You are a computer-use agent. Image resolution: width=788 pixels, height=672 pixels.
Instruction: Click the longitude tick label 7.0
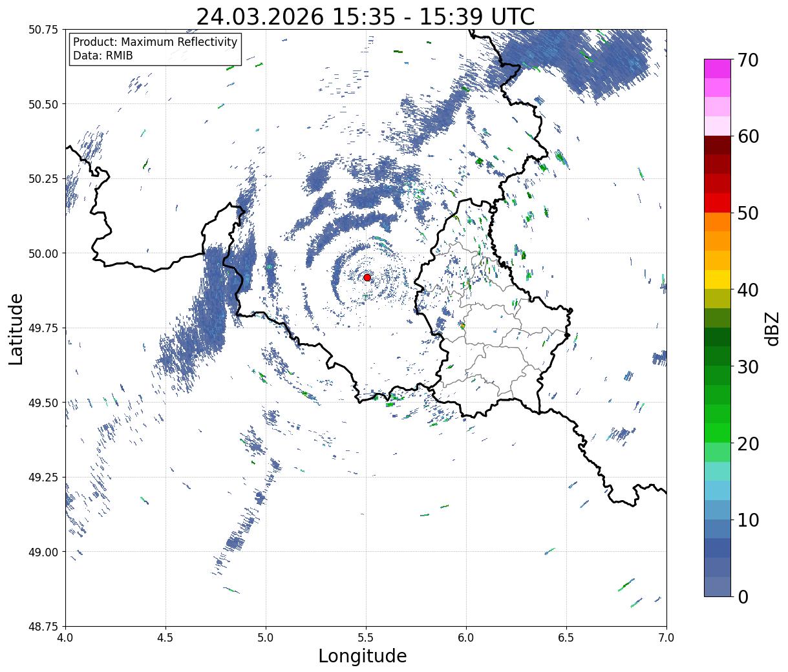(666, 638)
